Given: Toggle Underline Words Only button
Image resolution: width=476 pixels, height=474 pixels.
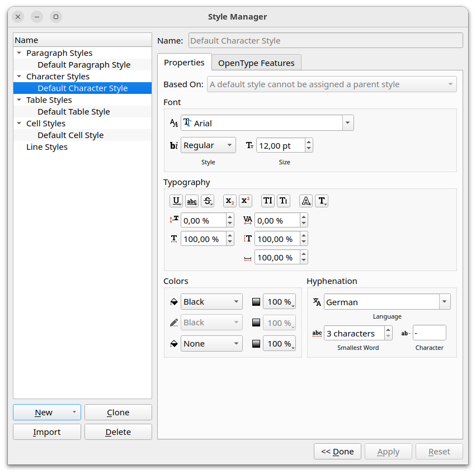Looking at the screenshot, I should tap(192, 201).
